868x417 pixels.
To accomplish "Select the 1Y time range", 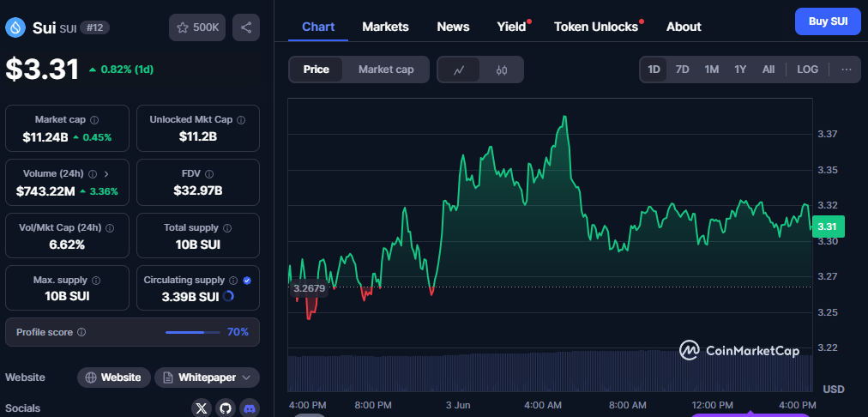I will 740,69.
